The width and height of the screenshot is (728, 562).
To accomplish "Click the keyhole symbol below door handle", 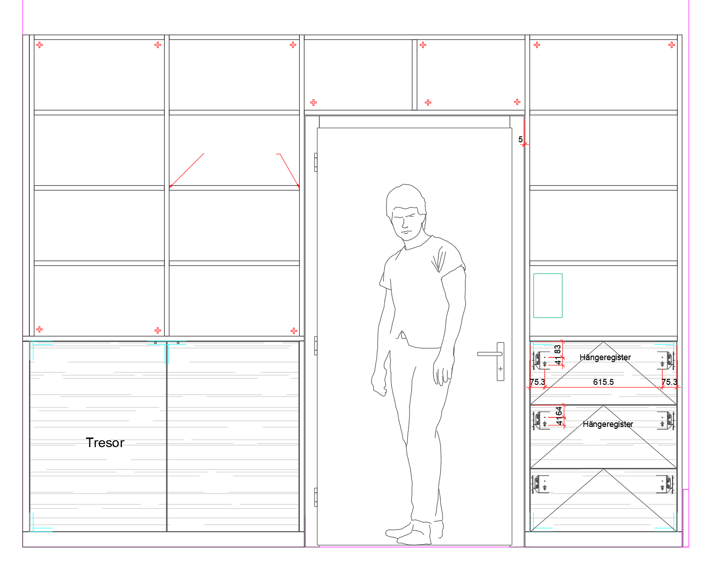I will point(500,369).
